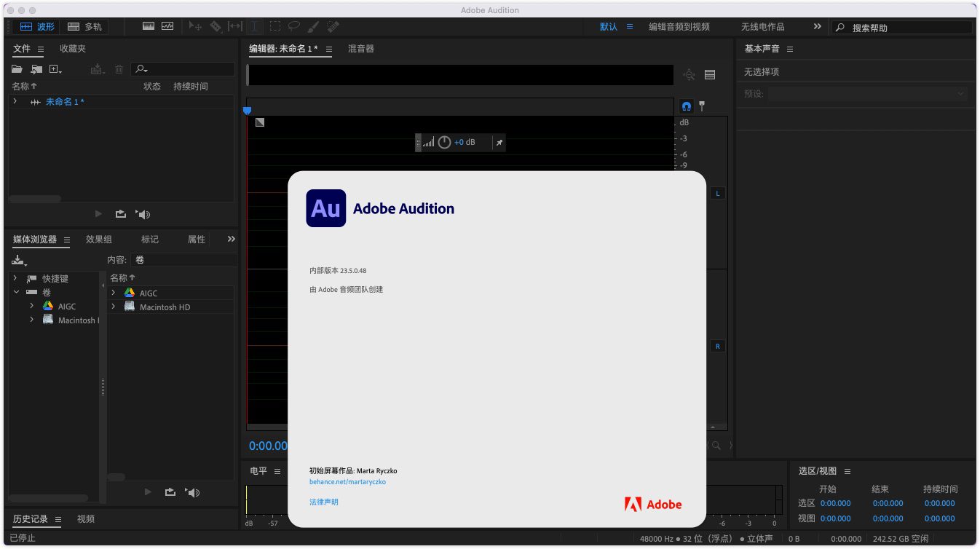Toggle snapping magnet icon

(x=686, y=106)
